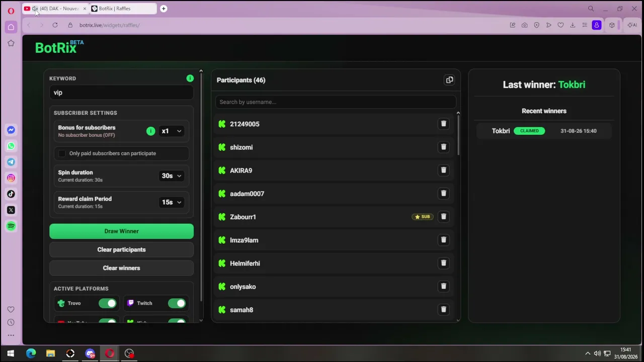Click Opera Easy Setup sliders icon
644x362 pixels.
pos(585,25)
